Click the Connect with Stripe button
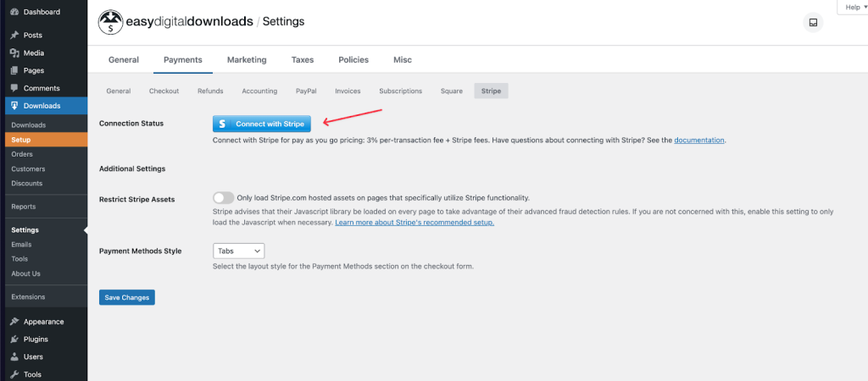This screenshot has height=381, width=868. 262,124
